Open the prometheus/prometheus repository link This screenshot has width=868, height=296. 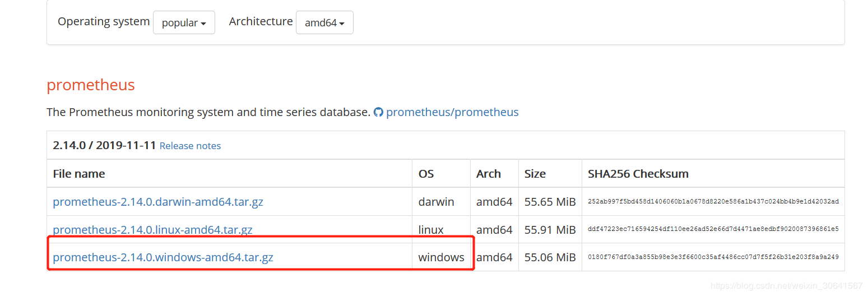452,112
